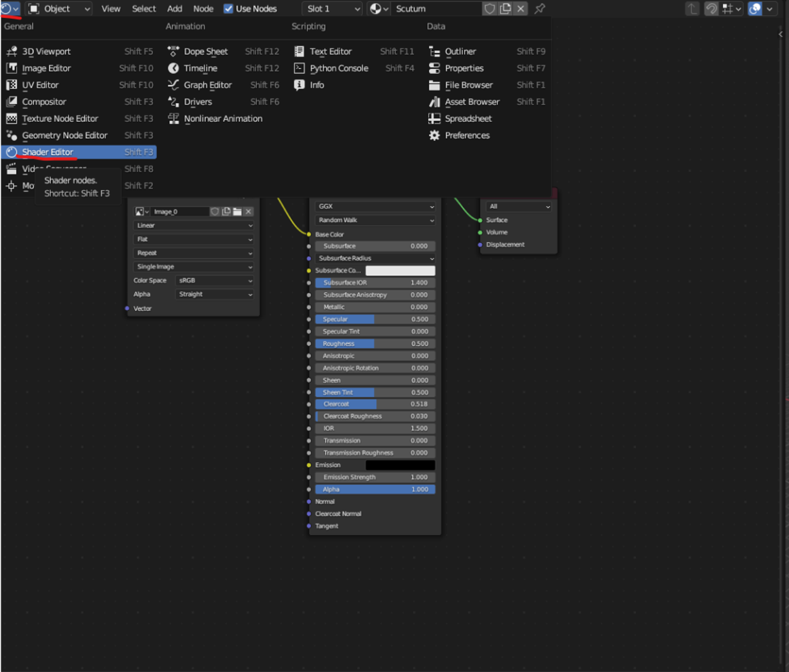Viewport: 789px width, 672px height.
Task: Disable the Use Nodes checkbox
Action: [228, 8]
